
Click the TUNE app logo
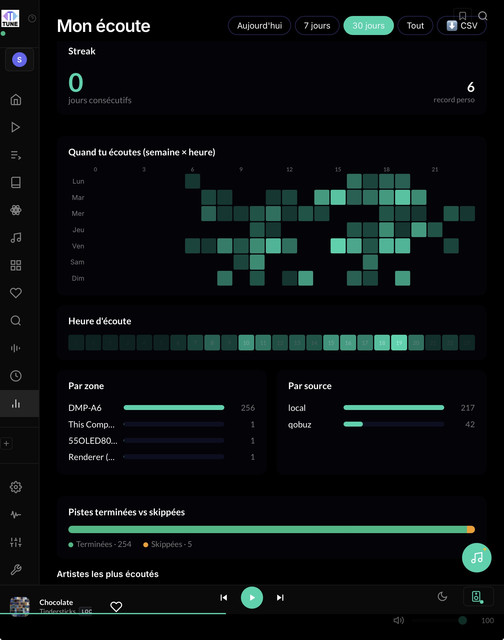(10, 18)
